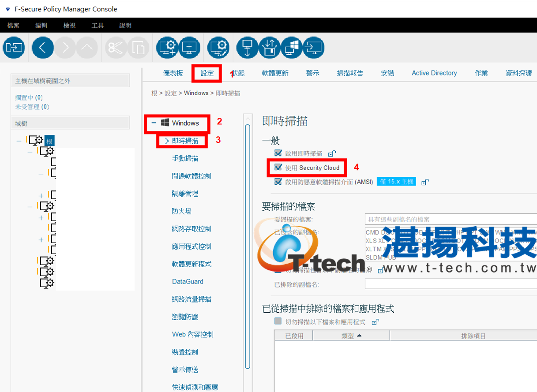The height and width of the screenshot is (392, 537).
Task: Click the root domain monitor-gear icon beside 根
Action: [36, 141]
